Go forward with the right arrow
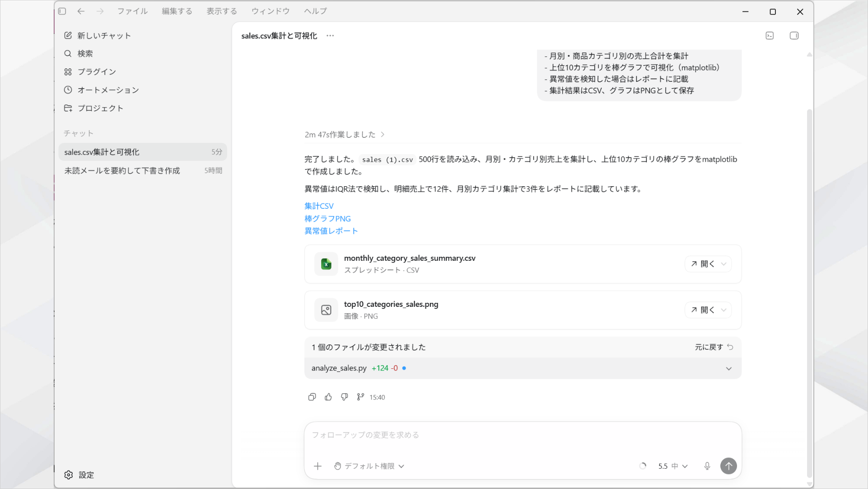The width and height of the screenshot is (868, 489). [100, 11]
